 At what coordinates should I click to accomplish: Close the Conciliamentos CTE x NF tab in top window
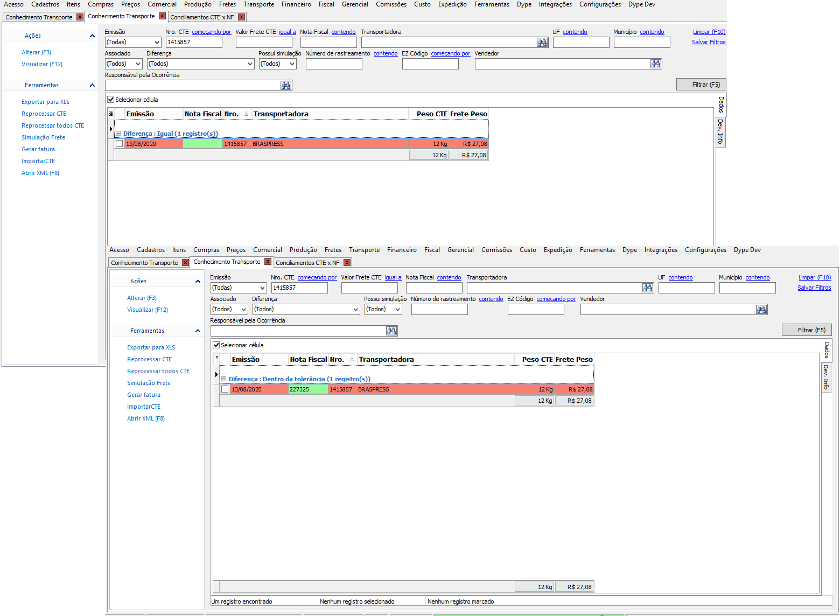point(241,17)
